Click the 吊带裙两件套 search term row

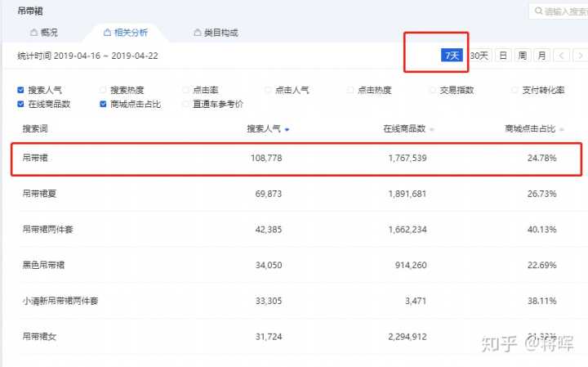(x=47, y=230)
